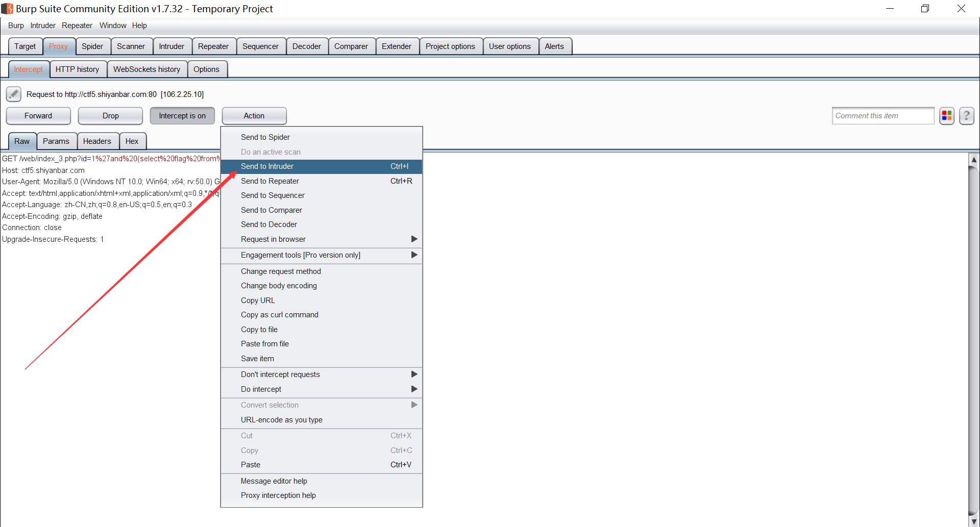Open the Intruder main tab
The width and height of the screenshot is (980, 527).
(x=171, y=46)
